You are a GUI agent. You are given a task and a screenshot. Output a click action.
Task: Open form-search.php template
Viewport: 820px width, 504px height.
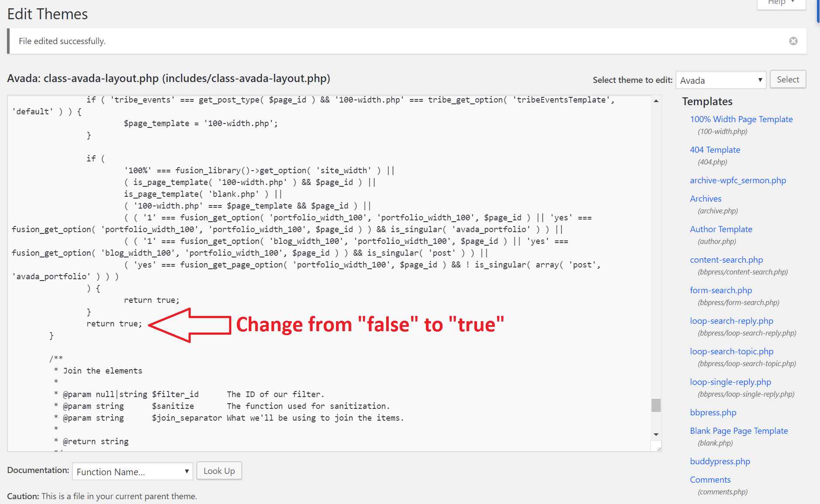point(721,290)
